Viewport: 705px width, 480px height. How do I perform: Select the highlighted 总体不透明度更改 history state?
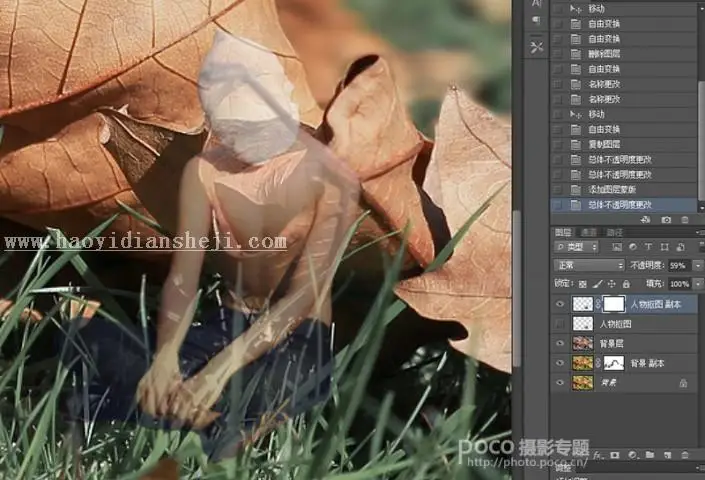point(624,205)
